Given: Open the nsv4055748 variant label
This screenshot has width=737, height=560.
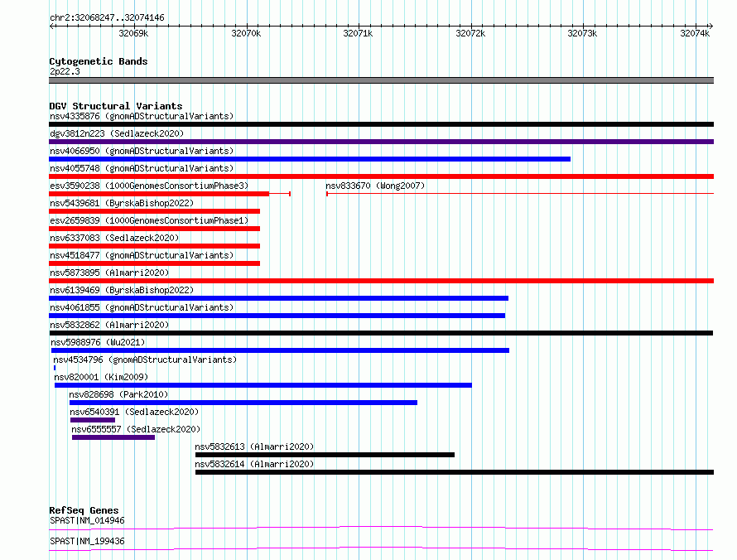Looking at the screenshot, I should click(142, 168).
